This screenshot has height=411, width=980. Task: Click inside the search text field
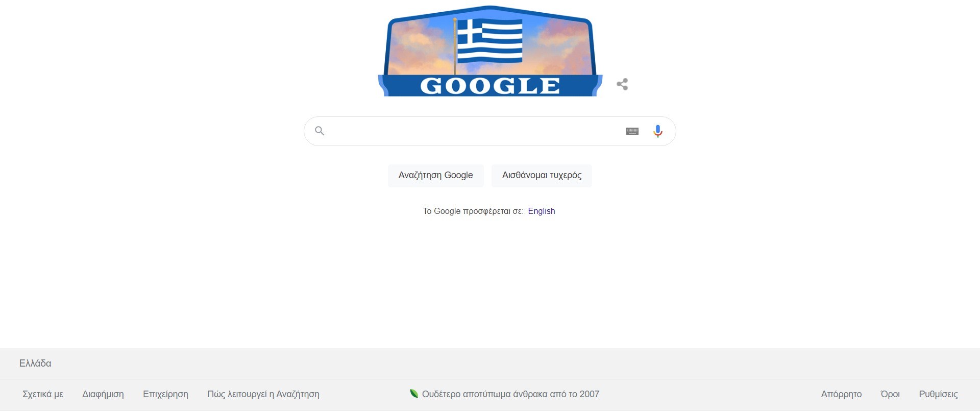coord(475,131)
